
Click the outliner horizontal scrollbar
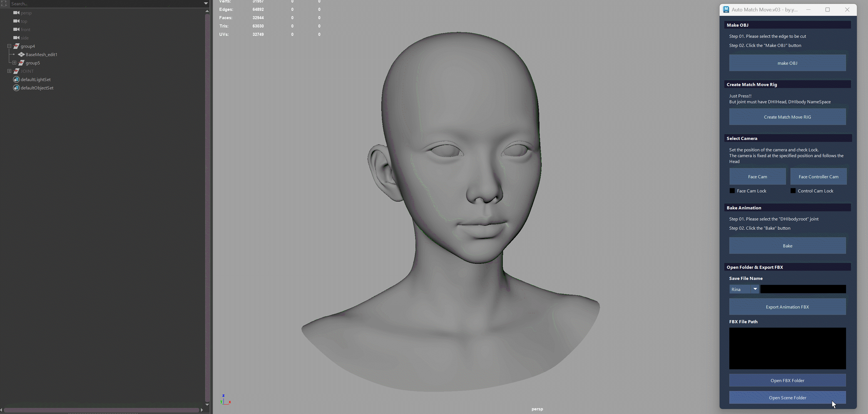[101, 410]
